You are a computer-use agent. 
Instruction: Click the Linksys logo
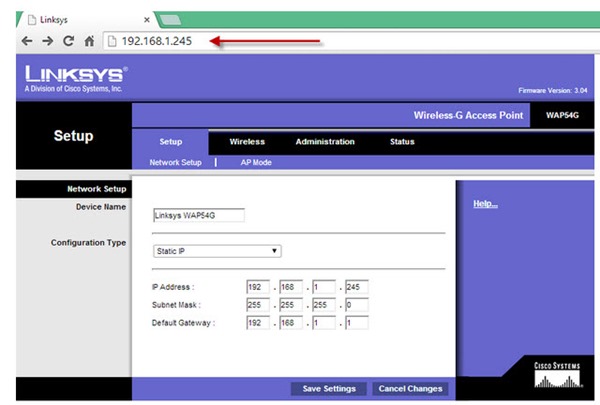(x=76, y=78)
